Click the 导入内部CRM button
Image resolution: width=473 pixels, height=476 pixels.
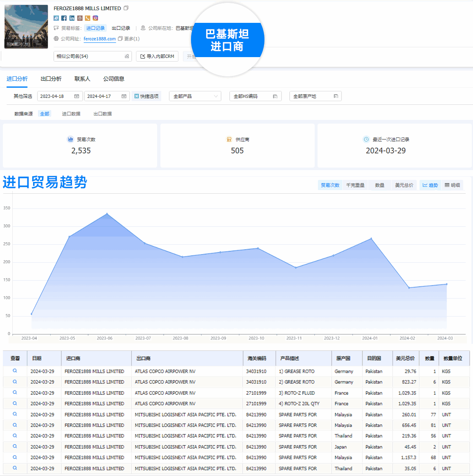pyautogui.click(x=157, y=56)
